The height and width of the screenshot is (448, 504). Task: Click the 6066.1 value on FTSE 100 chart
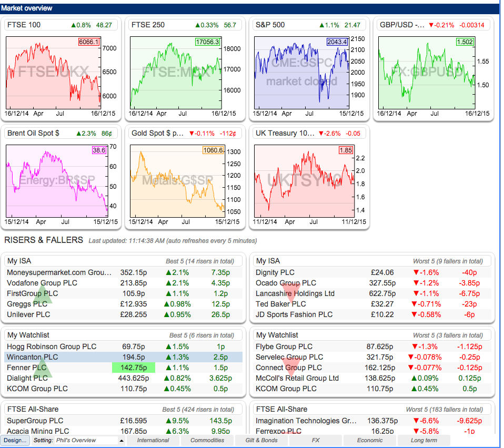pyautogui.click(x=89, y=42)
